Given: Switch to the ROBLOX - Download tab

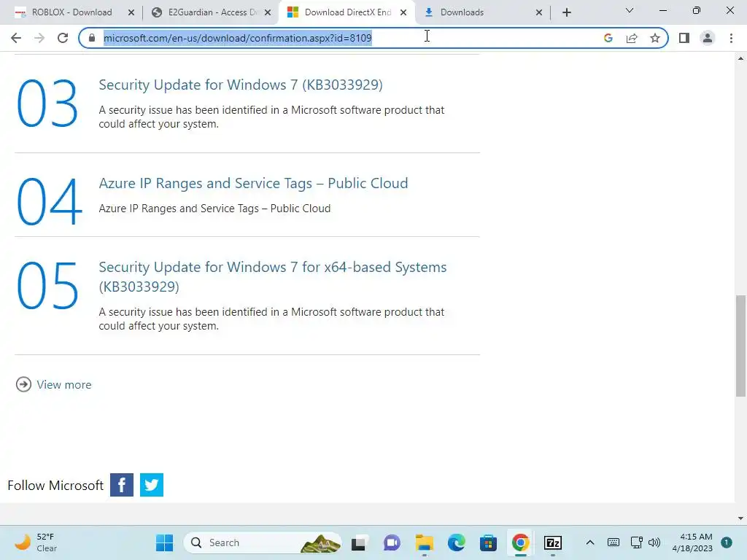Looking at the screenshot, I should (71, 12).
